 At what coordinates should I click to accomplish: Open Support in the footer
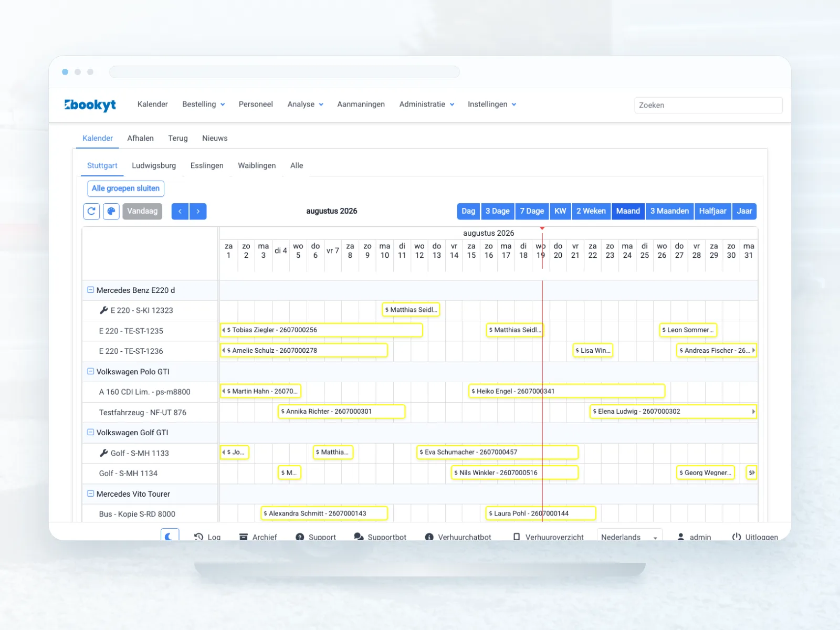[316, 537]
